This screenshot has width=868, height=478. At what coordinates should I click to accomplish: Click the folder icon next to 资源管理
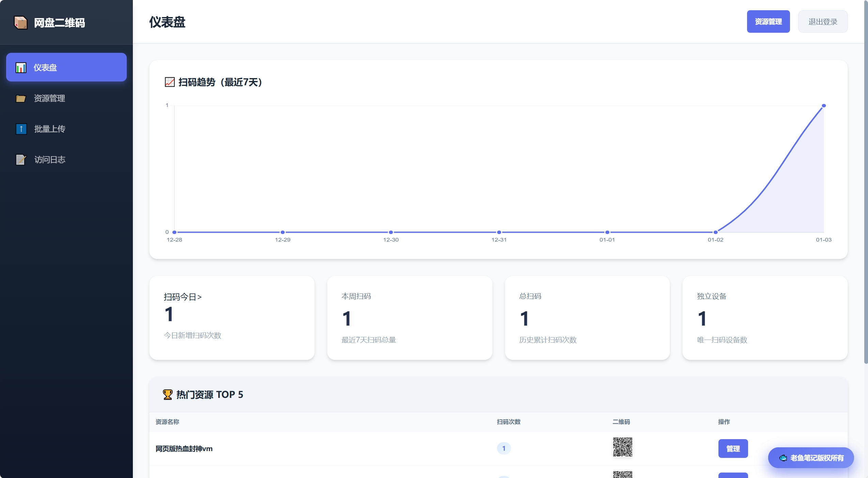(21, 99)
